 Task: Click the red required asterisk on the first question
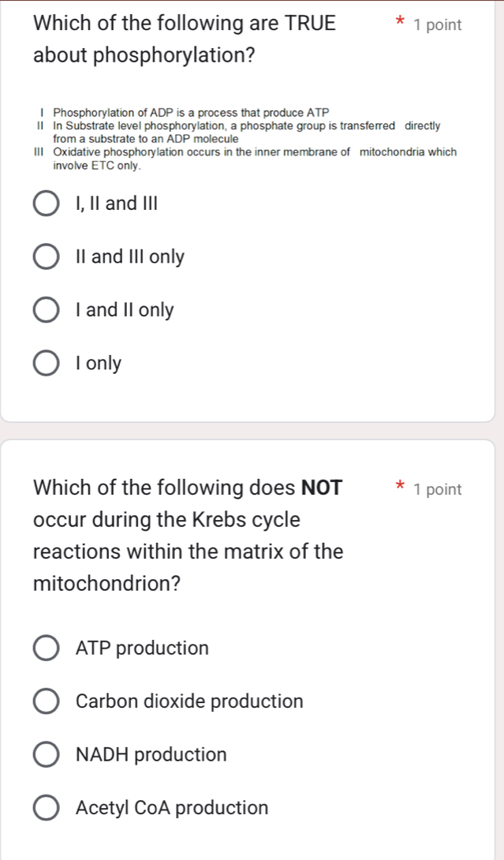coord(401,21)
